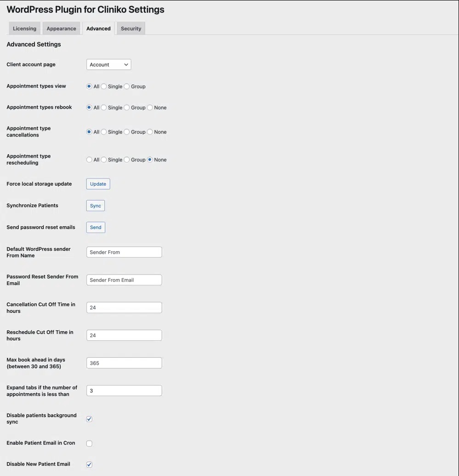Open the Licensing tab

pyautogui.click(x=24, y=28)
